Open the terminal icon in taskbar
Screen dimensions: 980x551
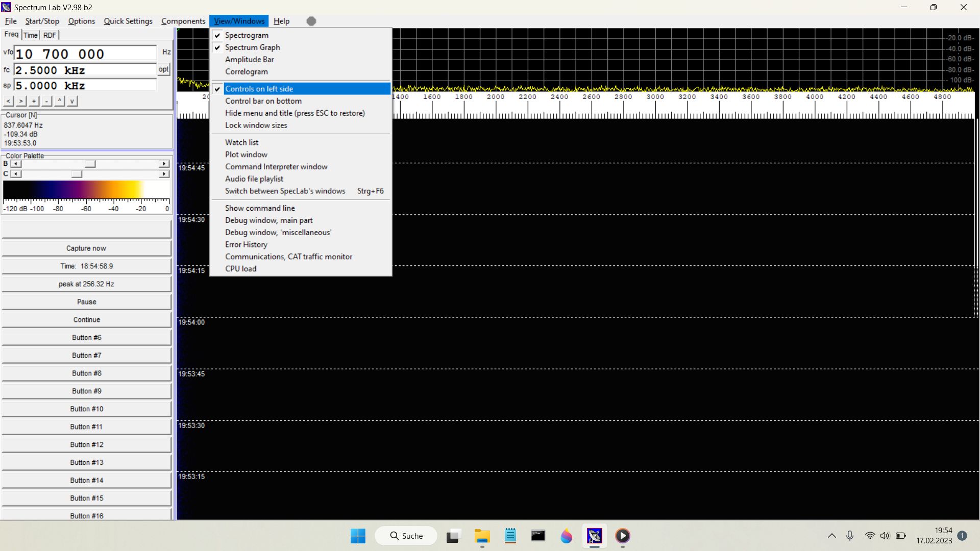[538, 536]
